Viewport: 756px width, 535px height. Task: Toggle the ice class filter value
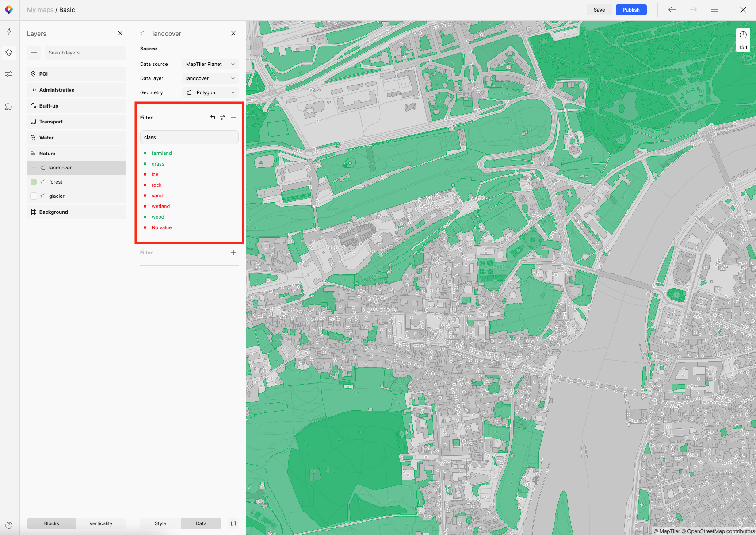click(x=155, y=174)
